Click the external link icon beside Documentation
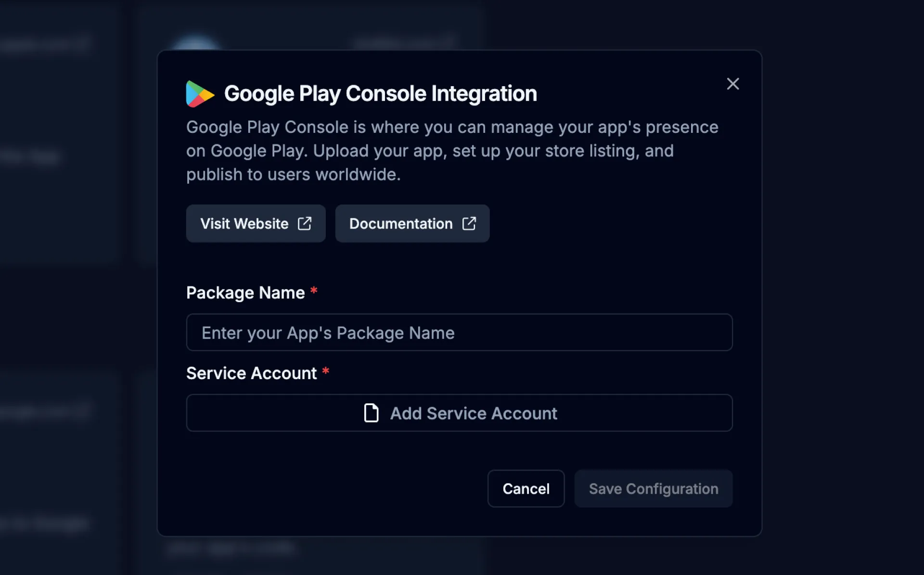Viewport: 924px width, 575px height. (470, 223)
